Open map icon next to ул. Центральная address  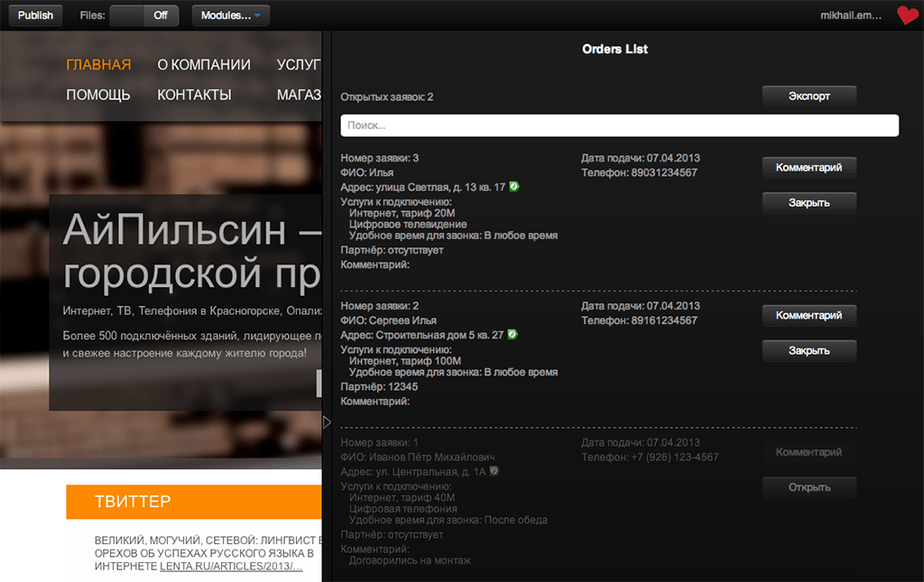coord(494,471)
